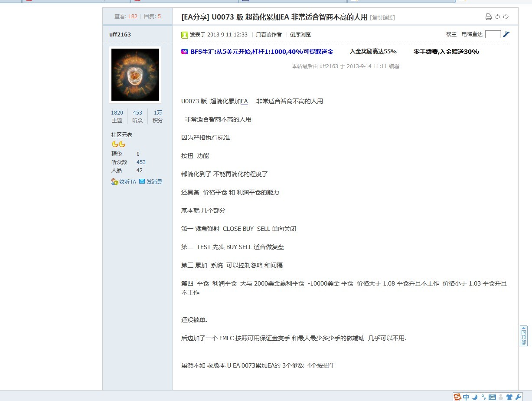The image size is (532, 401).
Task: Click the 回顶部 back-to-top button
Action: coord(524,336)
